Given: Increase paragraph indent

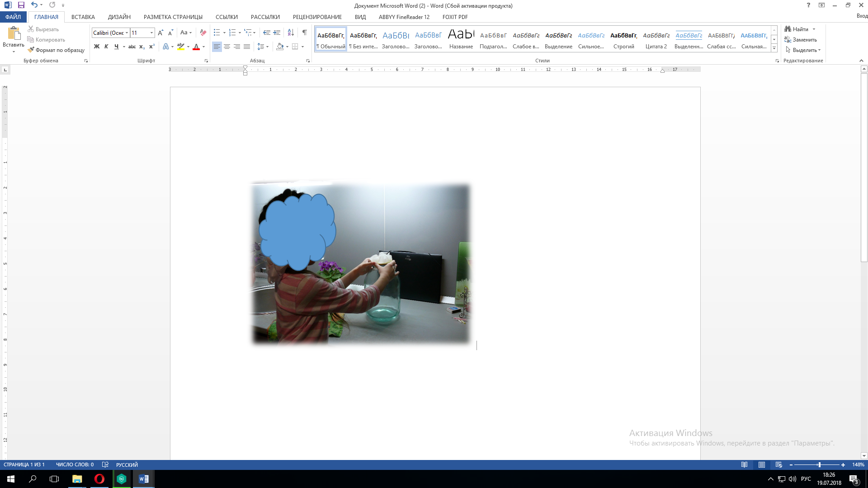Looking at the screenshot, I should click(x=277, y=33).
